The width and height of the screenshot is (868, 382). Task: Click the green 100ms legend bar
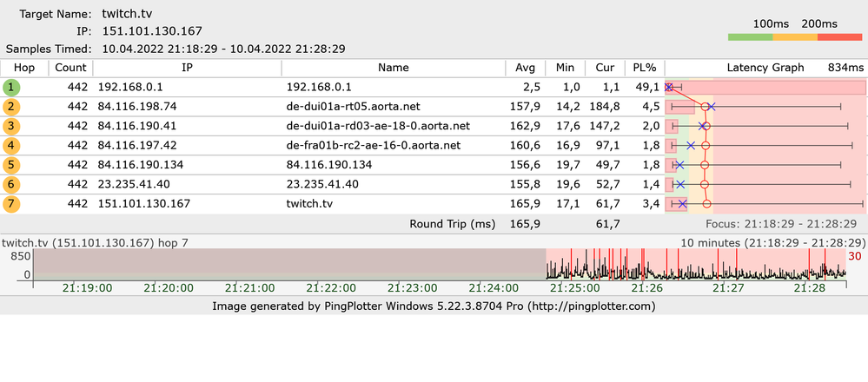click(750, 37)
